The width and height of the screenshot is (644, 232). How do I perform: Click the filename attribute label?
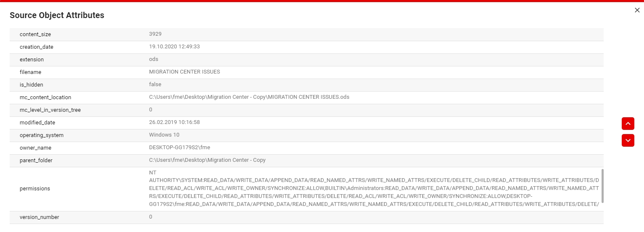[x=30, y=72]
